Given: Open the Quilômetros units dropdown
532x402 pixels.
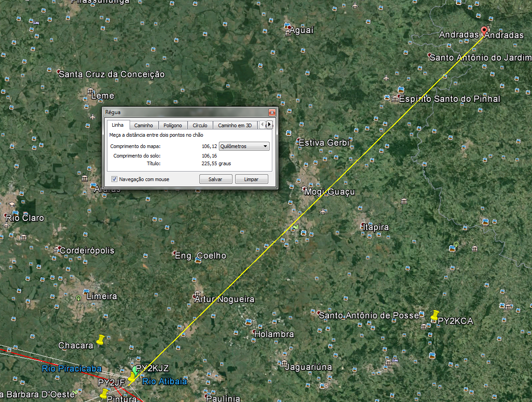Looking at the screenshot, I should click(x=244, y=146).
